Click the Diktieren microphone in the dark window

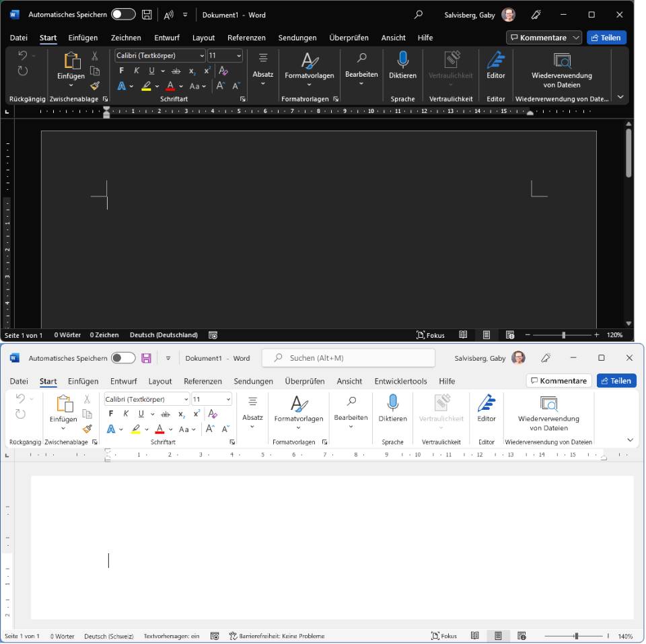tap(402, 65)
